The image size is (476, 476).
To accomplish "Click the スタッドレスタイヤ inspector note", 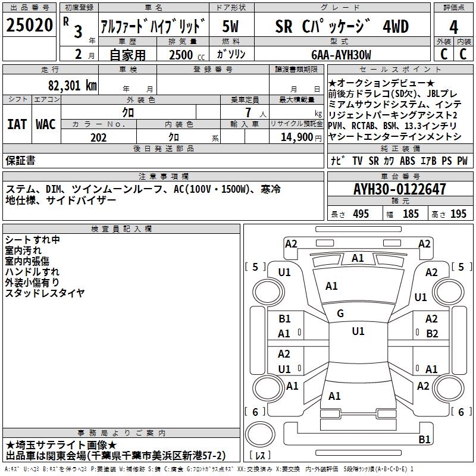I will (x=45, y=293).
